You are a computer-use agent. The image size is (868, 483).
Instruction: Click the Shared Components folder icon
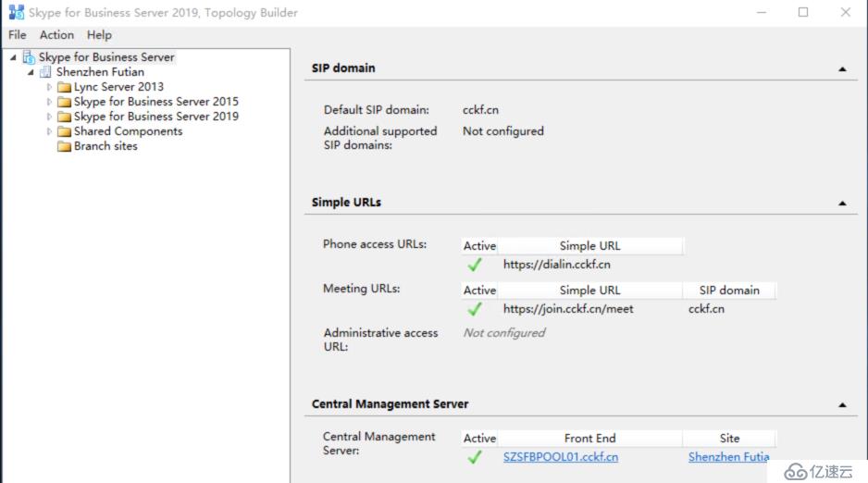64,131
